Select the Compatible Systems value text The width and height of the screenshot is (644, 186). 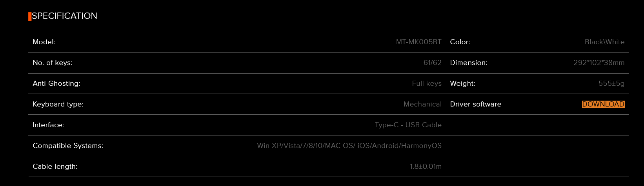point(349,146)
